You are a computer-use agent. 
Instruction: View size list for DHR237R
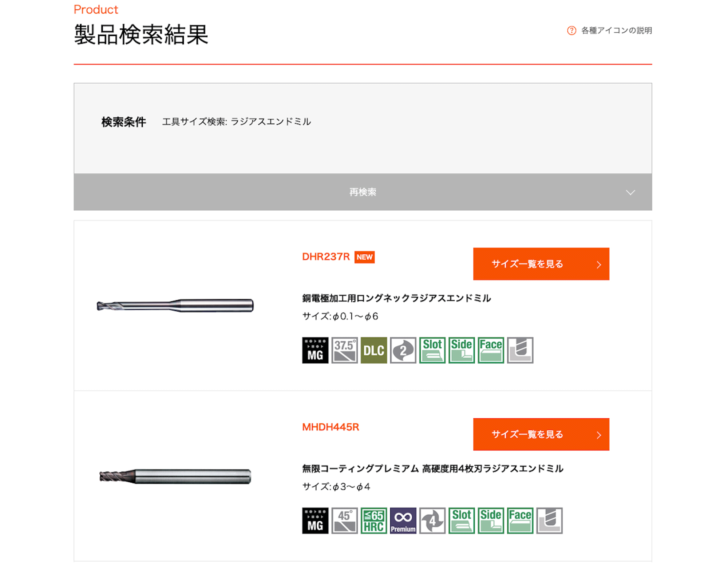pos(541,264)
